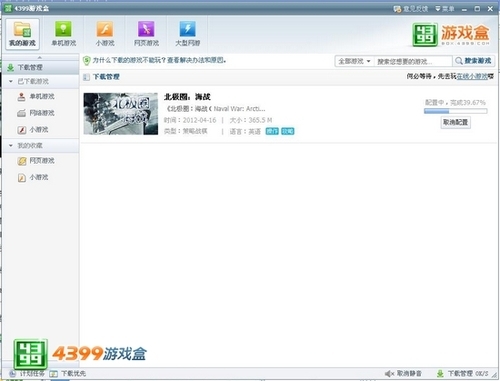Click the 4399游戏盒 logo at top right
Image resolution: width=500 pixels, height=381 pixels.
pos(451,34)
